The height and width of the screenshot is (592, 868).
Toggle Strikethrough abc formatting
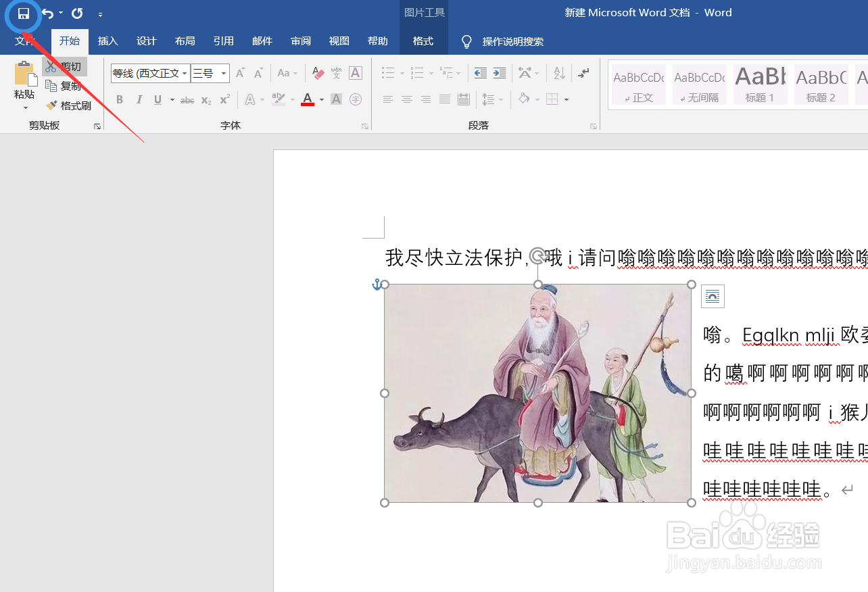click(x=187, y=100)
